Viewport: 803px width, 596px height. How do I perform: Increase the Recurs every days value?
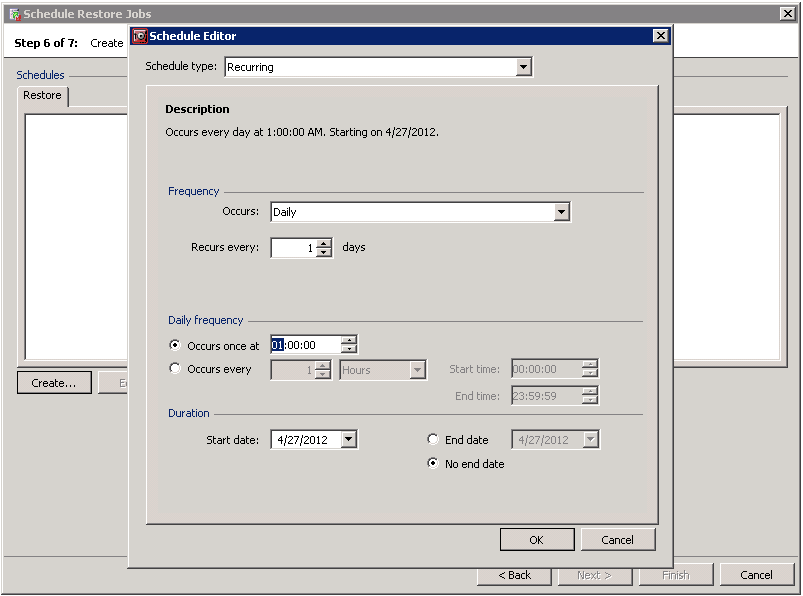point(324,243)
